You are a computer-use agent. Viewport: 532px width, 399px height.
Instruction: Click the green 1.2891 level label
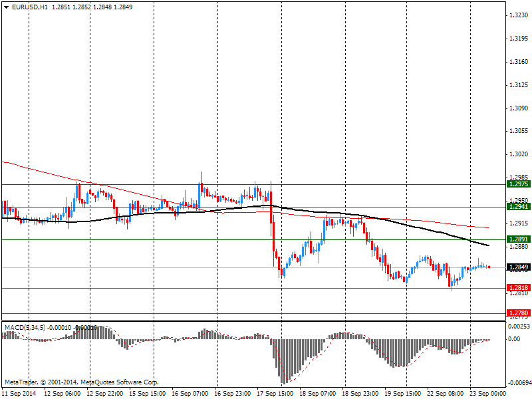518,239
